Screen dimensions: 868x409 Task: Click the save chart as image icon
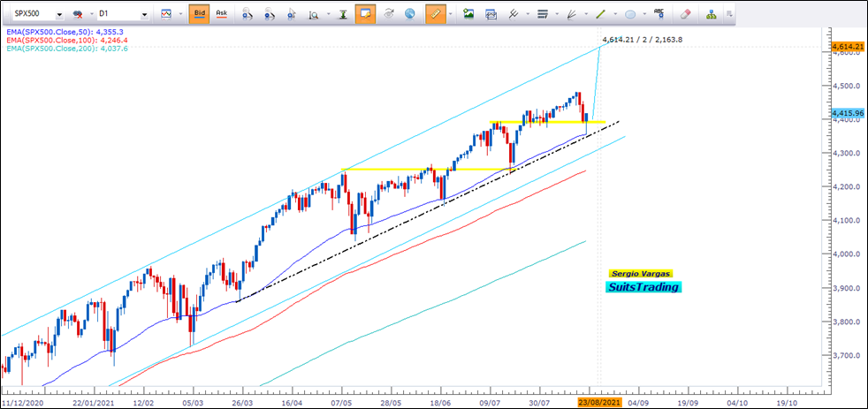pos(468,14)
